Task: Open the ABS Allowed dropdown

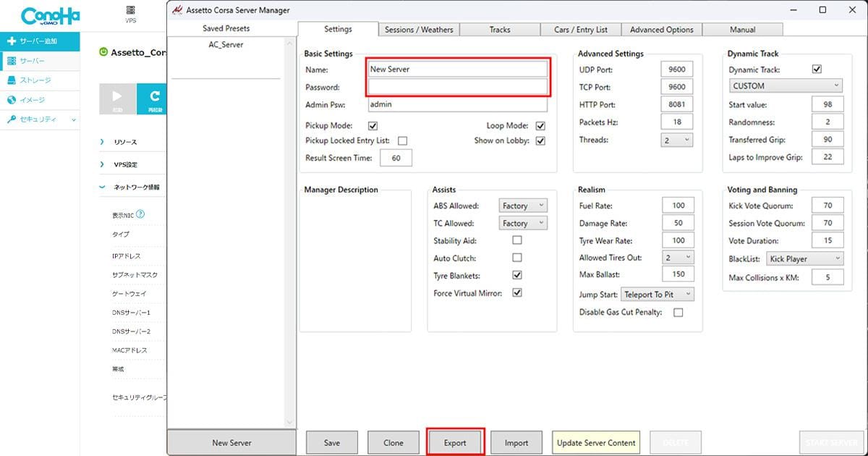Action: [x=522, y=206]
